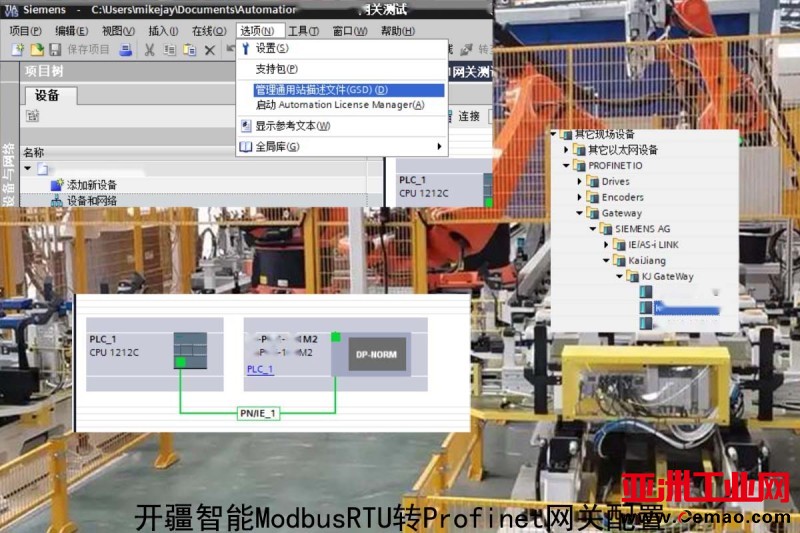The width and height of the screenshot is (800, 533).
Task: Choose 管理通用站描述文件(GSD) menu entry
Action: point(348,90)
